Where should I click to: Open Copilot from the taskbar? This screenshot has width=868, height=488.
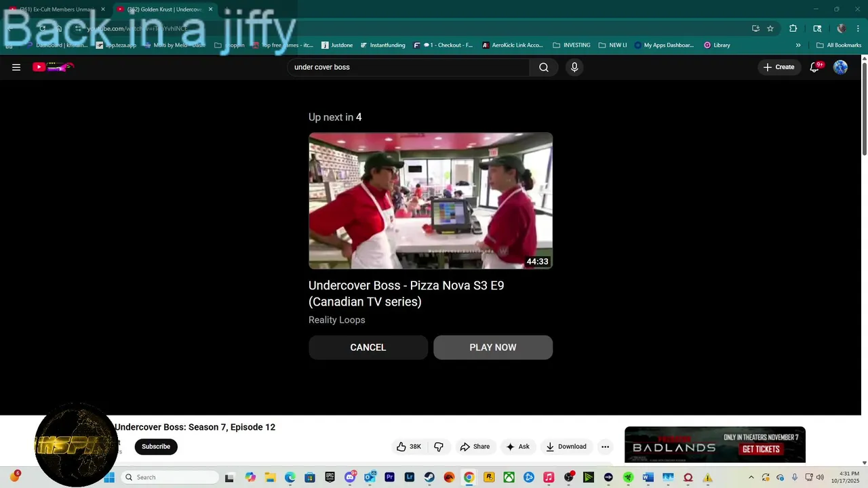[x=250, y=477]
